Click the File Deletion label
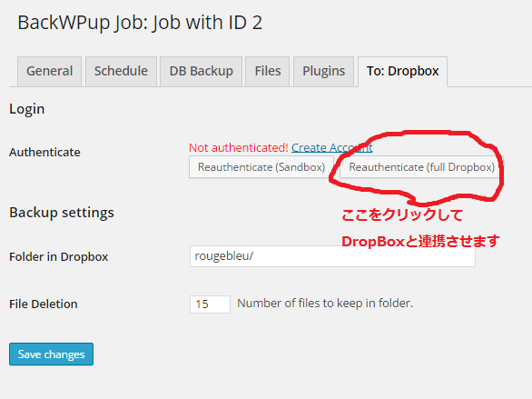Viewport: 532px width, 399px height. click(x=44, y=304)
